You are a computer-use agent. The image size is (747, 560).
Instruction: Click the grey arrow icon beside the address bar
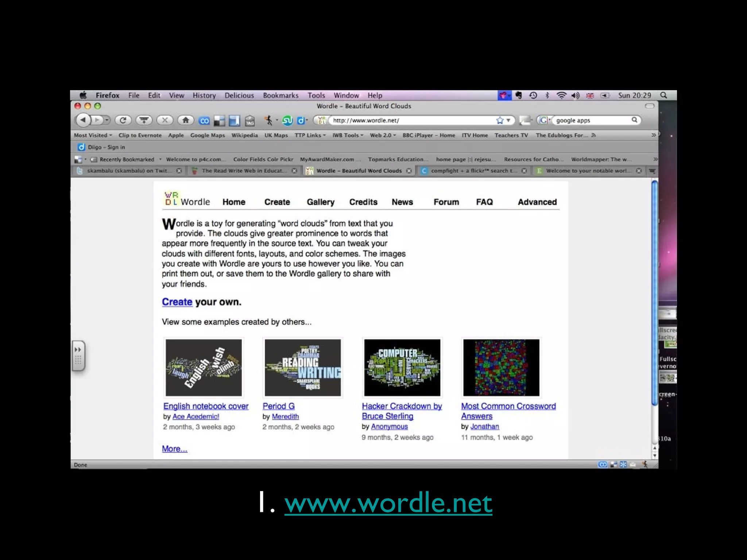[x=525, y=120]
